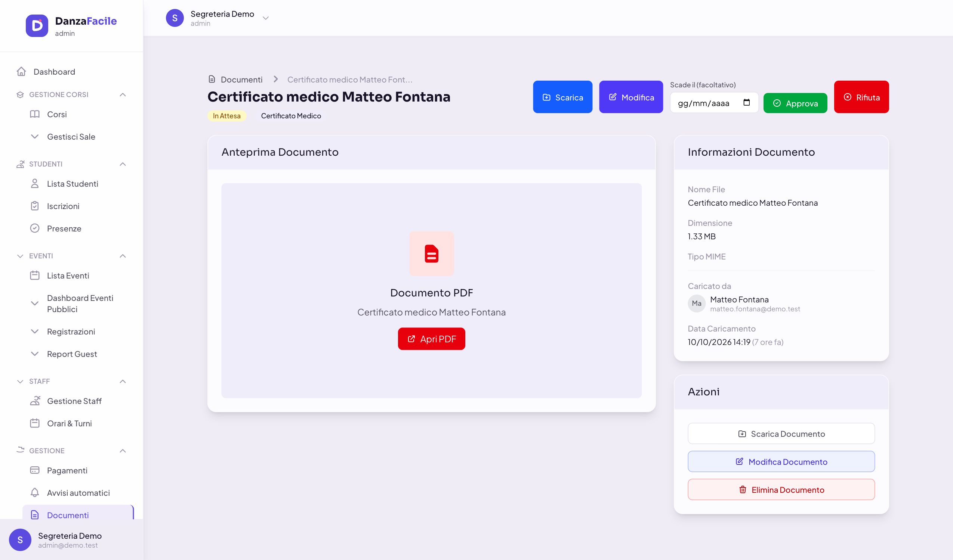Click the Pagamenti card icon

pos(35,470)
